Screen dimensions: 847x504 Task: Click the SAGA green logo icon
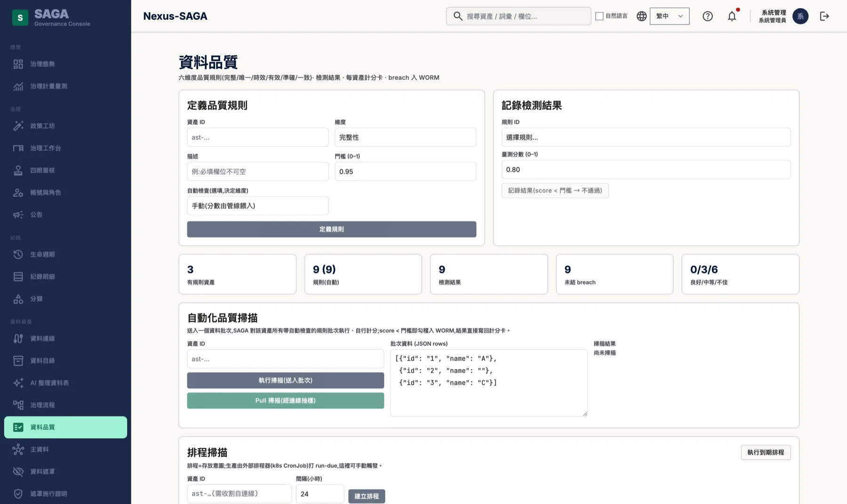(x=20, y=17)
